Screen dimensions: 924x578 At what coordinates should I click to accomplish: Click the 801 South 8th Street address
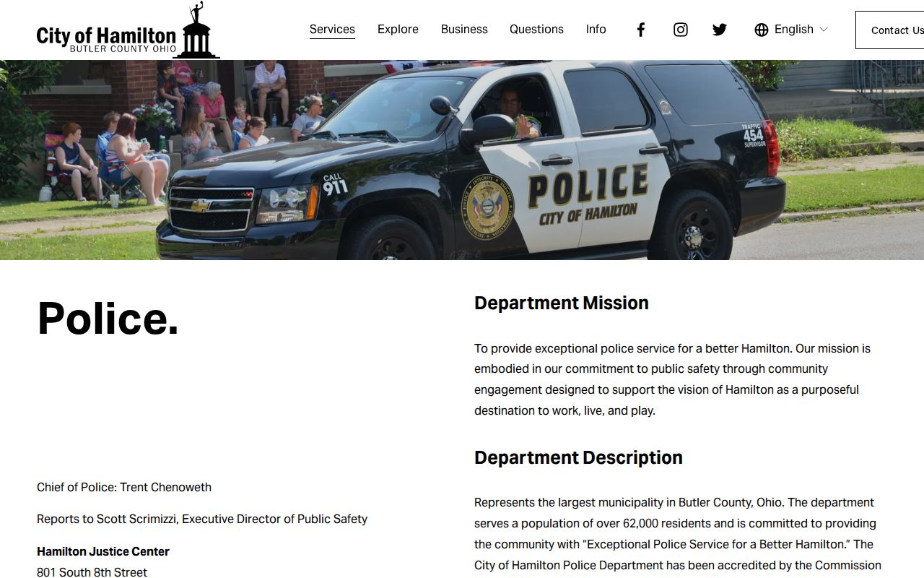[92, 572]
